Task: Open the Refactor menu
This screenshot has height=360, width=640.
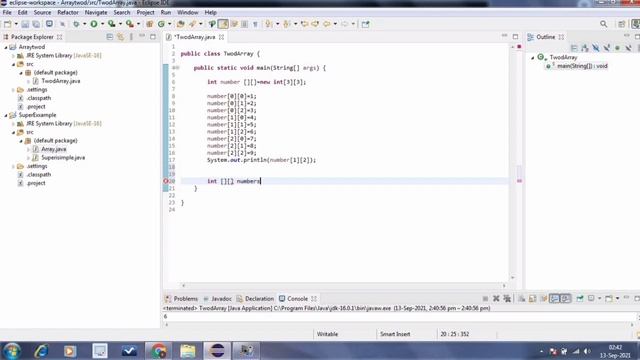Action: pos(68,13)
